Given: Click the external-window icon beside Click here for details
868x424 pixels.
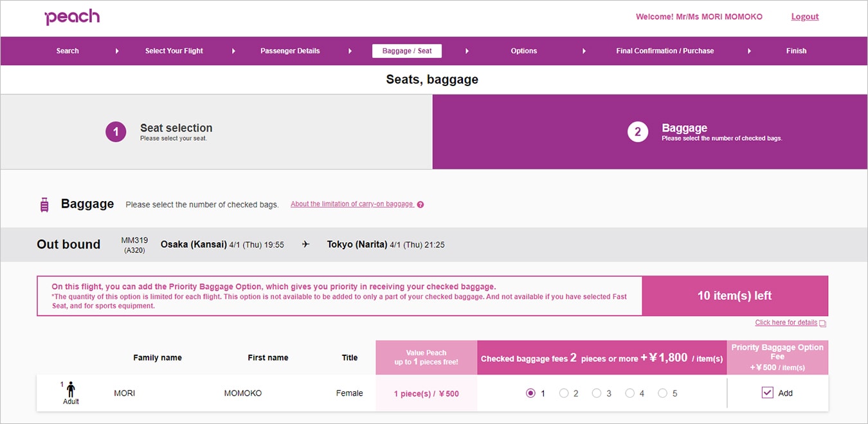Looking at the screenshot, I should click(x=823, y=323).
